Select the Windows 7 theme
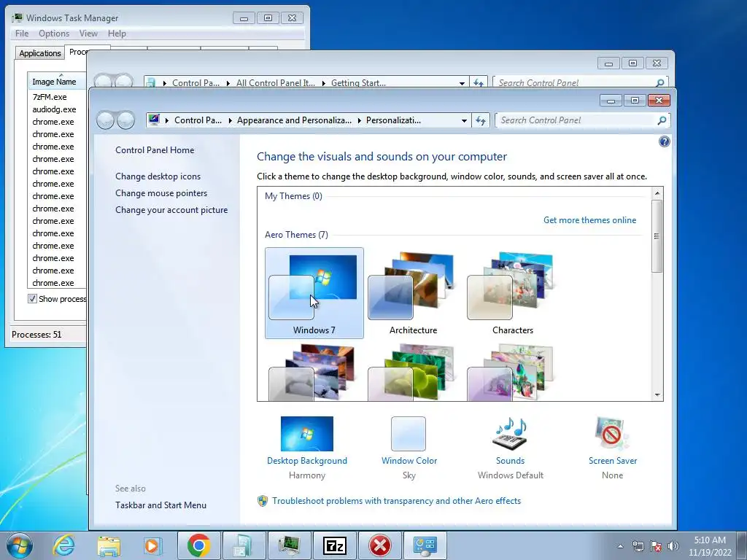The height and width of the screenshot is (560, 747). pyautogui.click(x=314, y=293)
